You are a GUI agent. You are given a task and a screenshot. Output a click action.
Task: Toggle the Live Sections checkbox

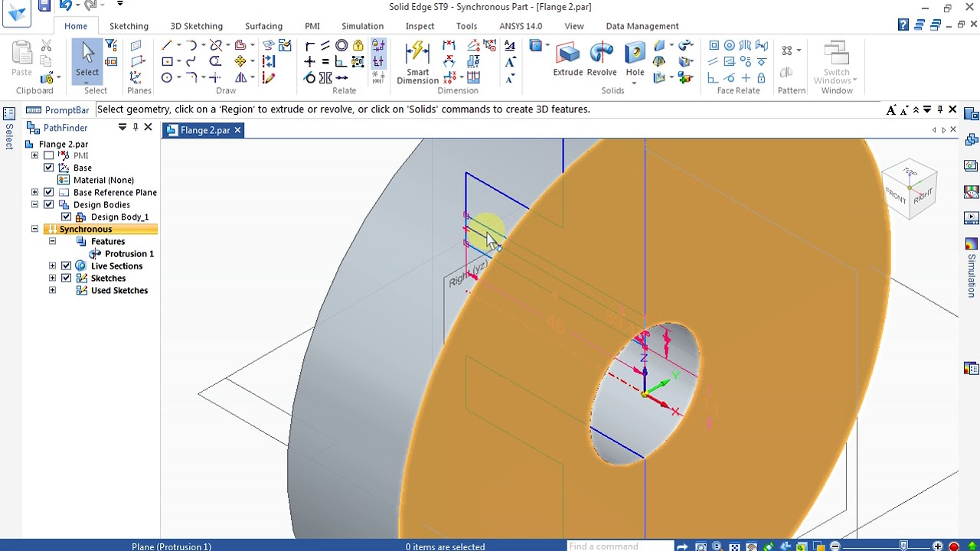[66, 266]
